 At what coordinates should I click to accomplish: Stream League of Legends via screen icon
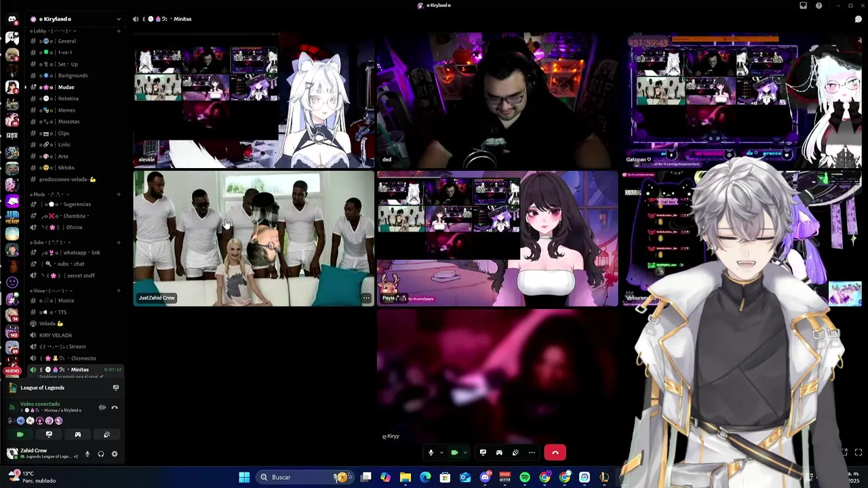115,388
